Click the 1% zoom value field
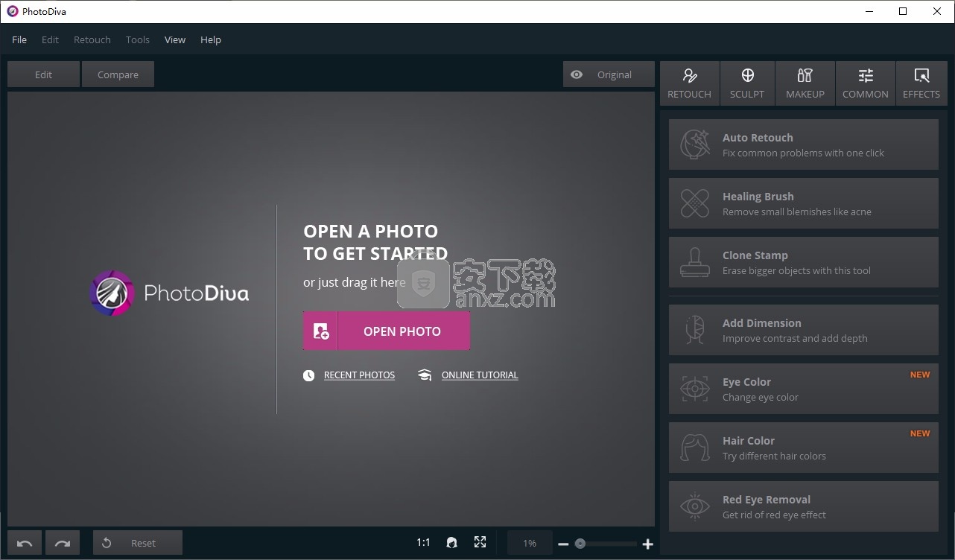The height and width of the screenshot is (560, 955). (x=530, y=543)
